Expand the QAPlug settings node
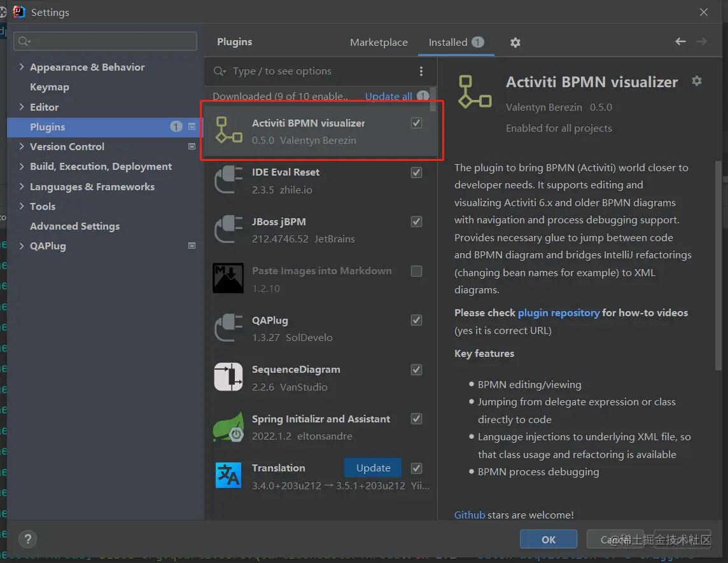Image resolution: width=728 pixels, height=563 pixels. tap(22, 246)
